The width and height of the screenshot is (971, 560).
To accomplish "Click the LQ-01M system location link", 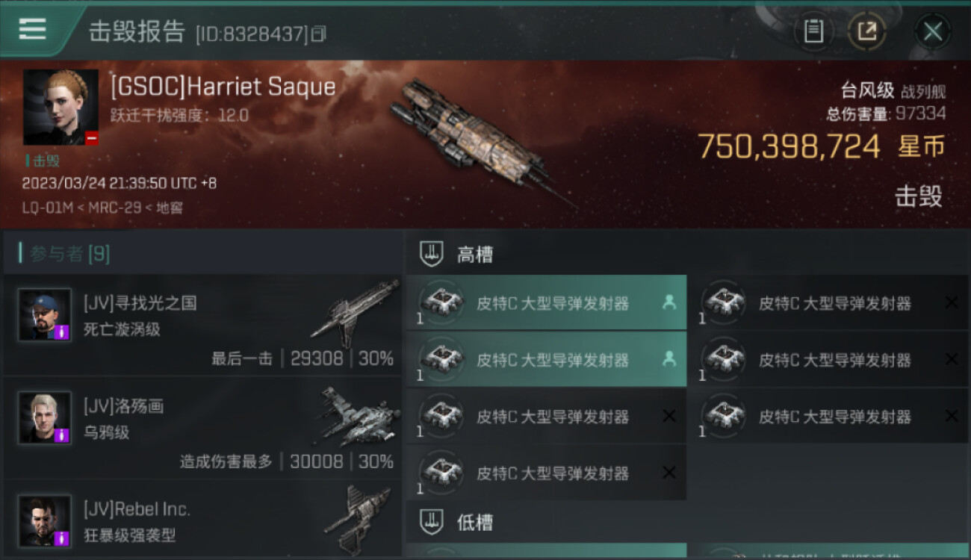I will [x=45, y=208].
